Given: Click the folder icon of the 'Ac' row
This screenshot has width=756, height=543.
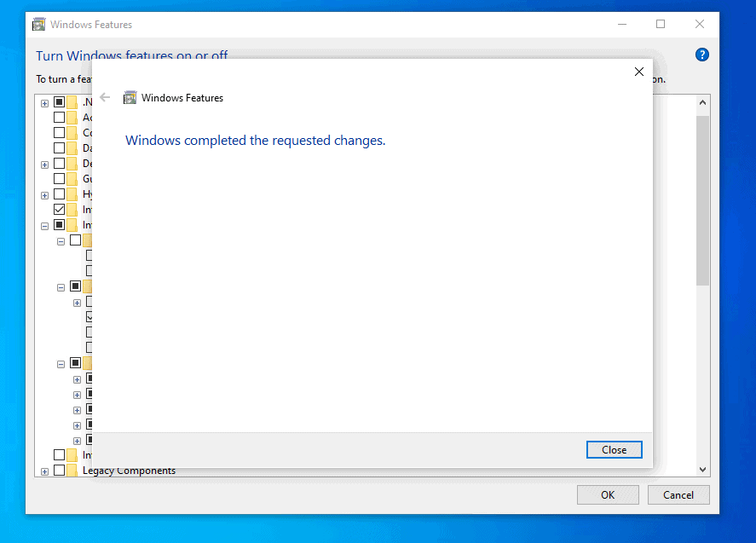Looking at the screenshot, I should click(72, 118).
